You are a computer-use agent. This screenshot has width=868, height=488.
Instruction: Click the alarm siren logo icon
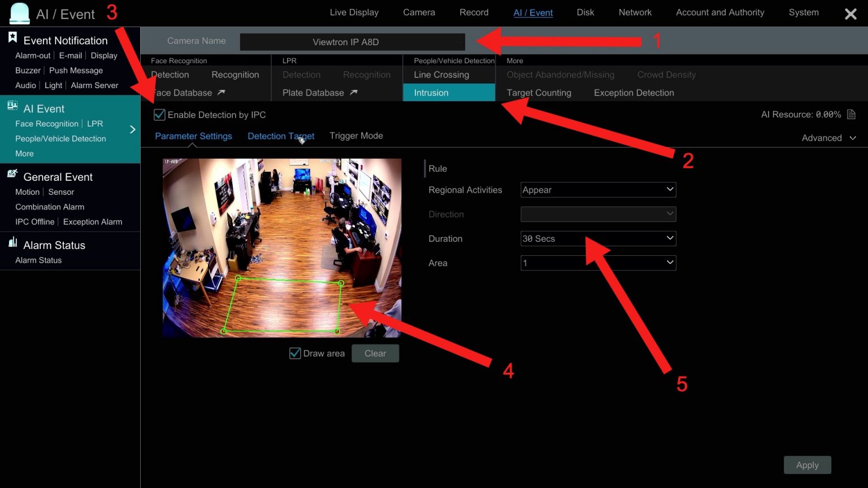[20, 14]
